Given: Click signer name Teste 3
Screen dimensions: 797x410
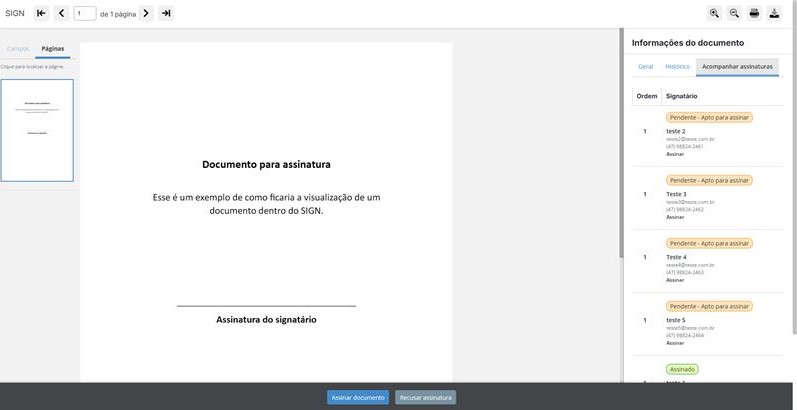Looking at the screenshot, I should coord(676,194).
